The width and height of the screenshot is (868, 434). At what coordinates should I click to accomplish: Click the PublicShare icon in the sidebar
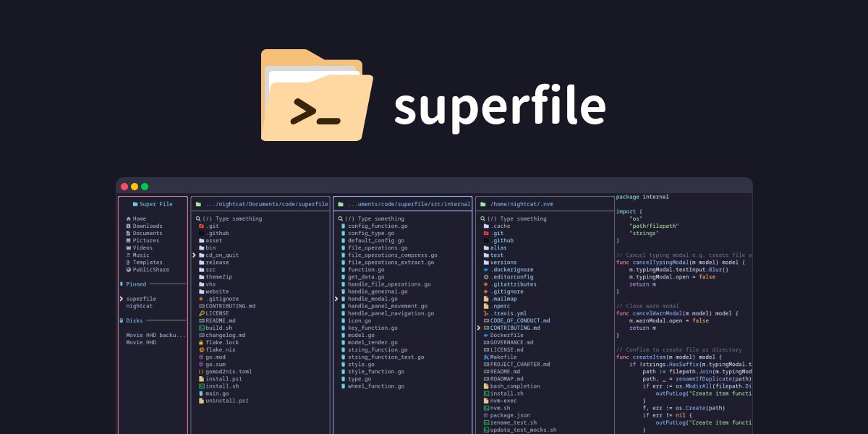tap(129, 269)
